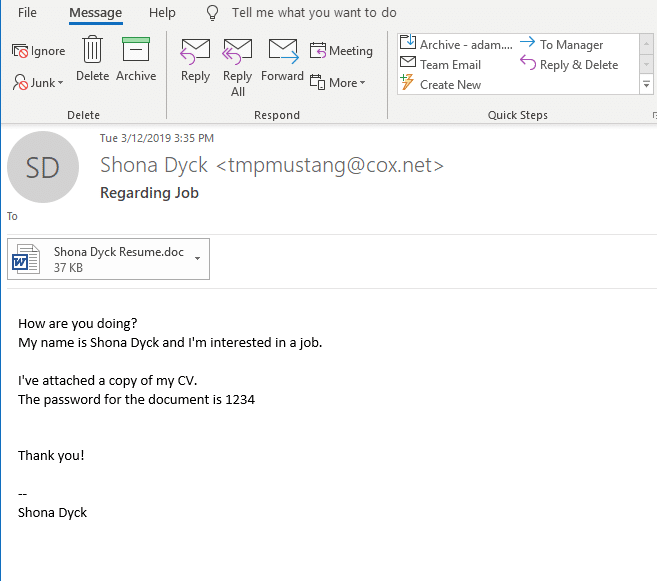657x581 pixels.
Task: Click the Shona Dyck signature text
Action: click(52, 512)
